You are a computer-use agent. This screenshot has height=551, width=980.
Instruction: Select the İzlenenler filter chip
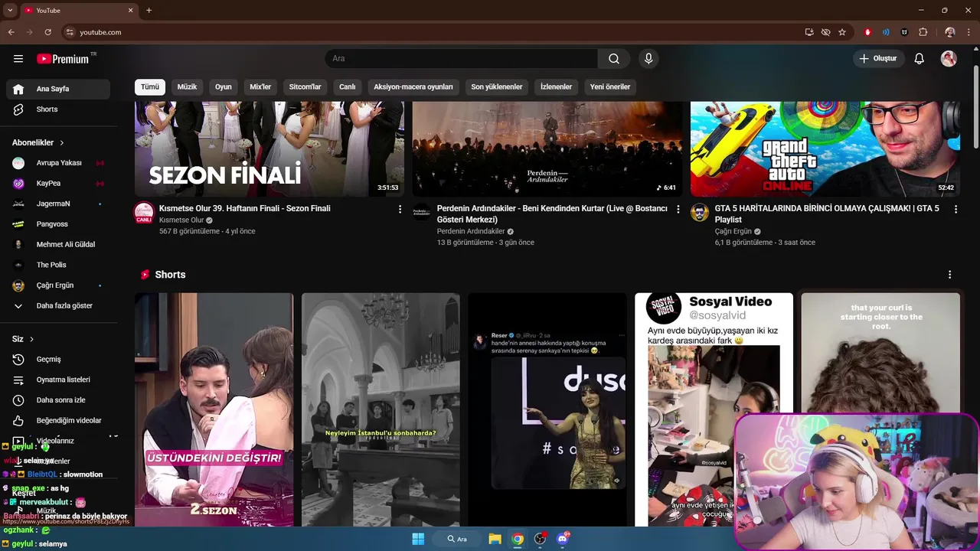coord(557,87)
